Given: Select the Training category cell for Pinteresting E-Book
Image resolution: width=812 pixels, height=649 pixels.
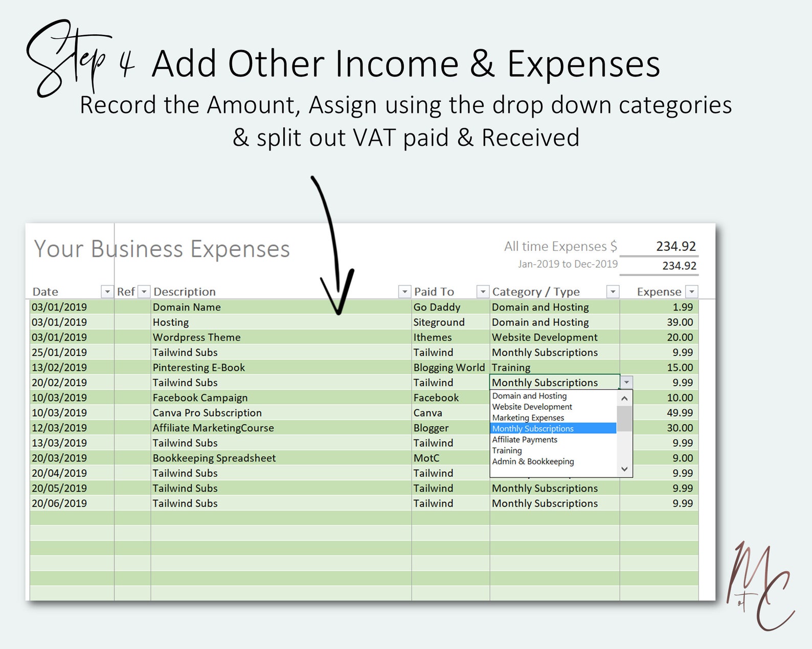Looking at the screenshot, I should pyautogui.click(x=555, y=367).
